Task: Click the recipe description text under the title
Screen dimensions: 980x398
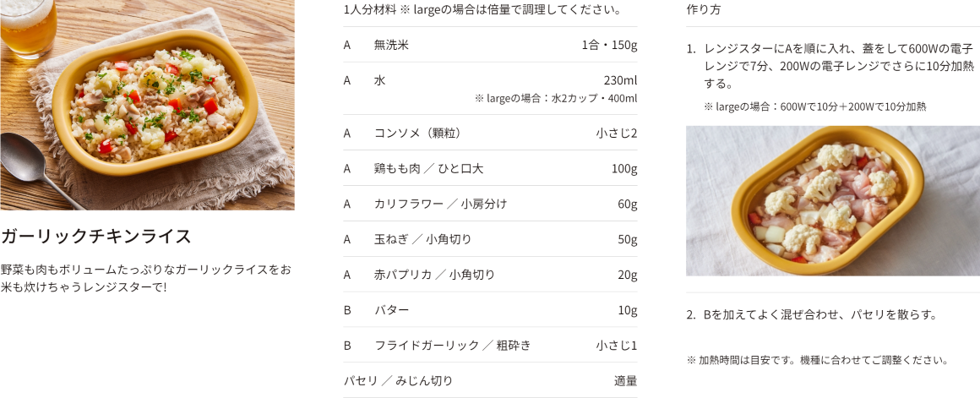Action: tap(145, 279)
